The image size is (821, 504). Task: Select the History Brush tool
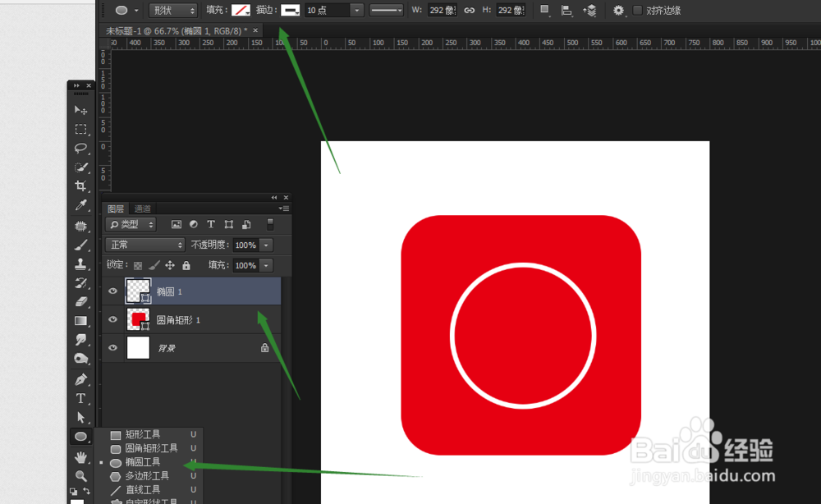tap(80, 282)
